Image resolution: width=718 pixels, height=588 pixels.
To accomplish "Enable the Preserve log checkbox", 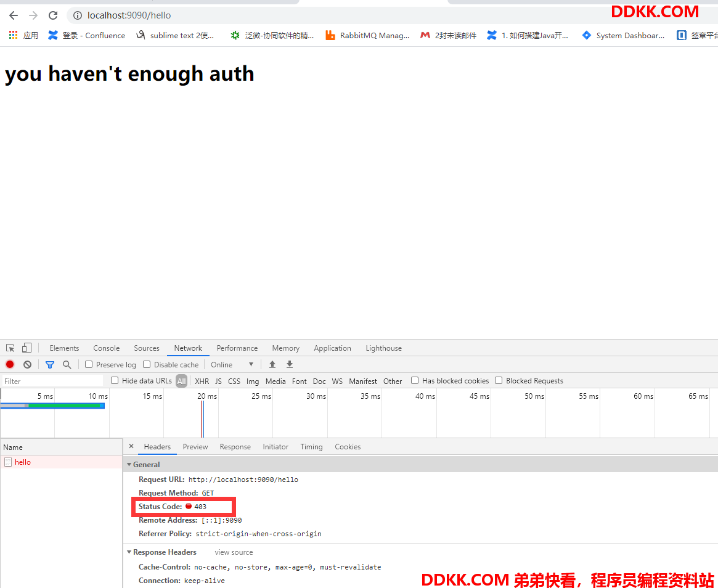I will [89, 364].
